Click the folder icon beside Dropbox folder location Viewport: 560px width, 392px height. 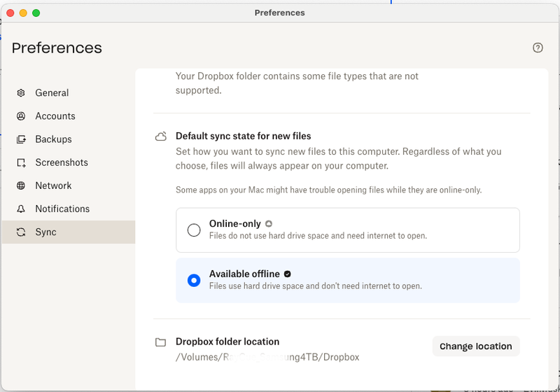pyautogui.click(x=161, y=342)
